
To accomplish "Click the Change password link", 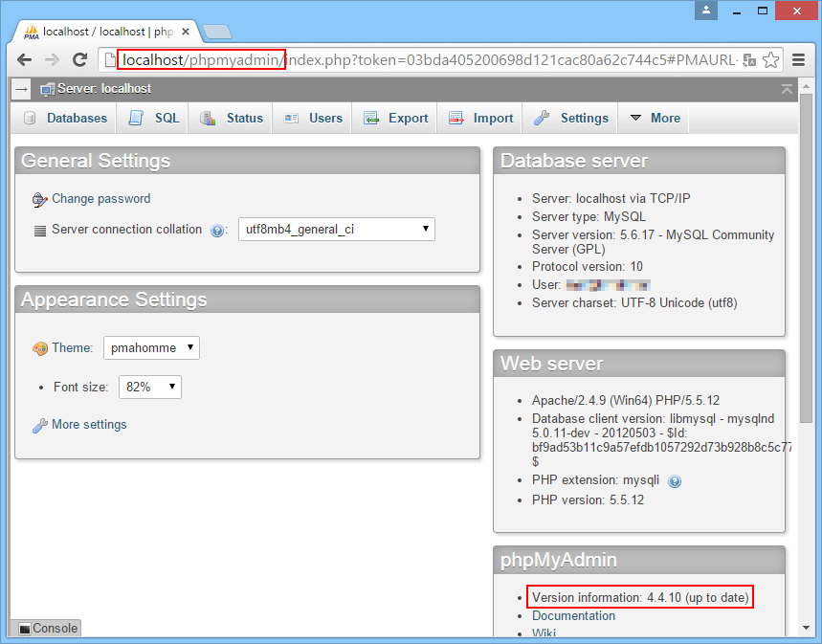I will (100, 199).
